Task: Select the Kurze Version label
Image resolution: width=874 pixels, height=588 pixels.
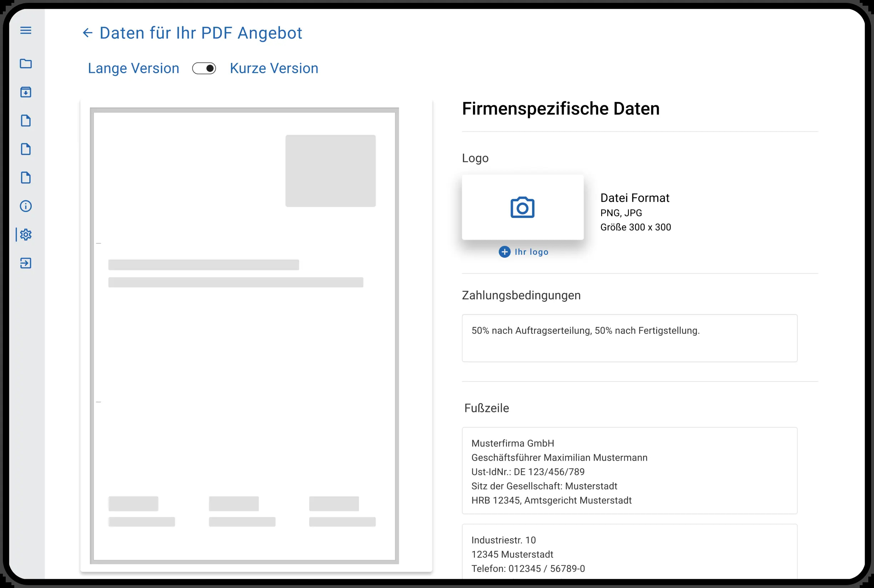Action: pos(274,68)
